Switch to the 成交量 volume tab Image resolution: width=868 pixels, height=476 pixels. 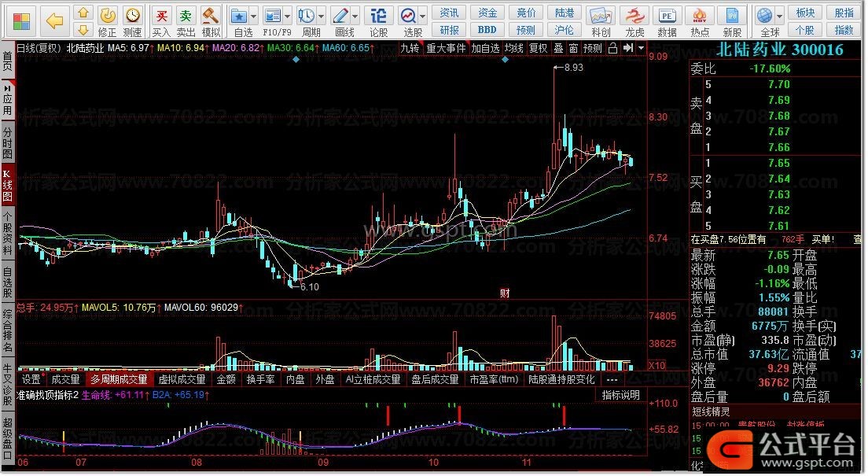[65, 379]
